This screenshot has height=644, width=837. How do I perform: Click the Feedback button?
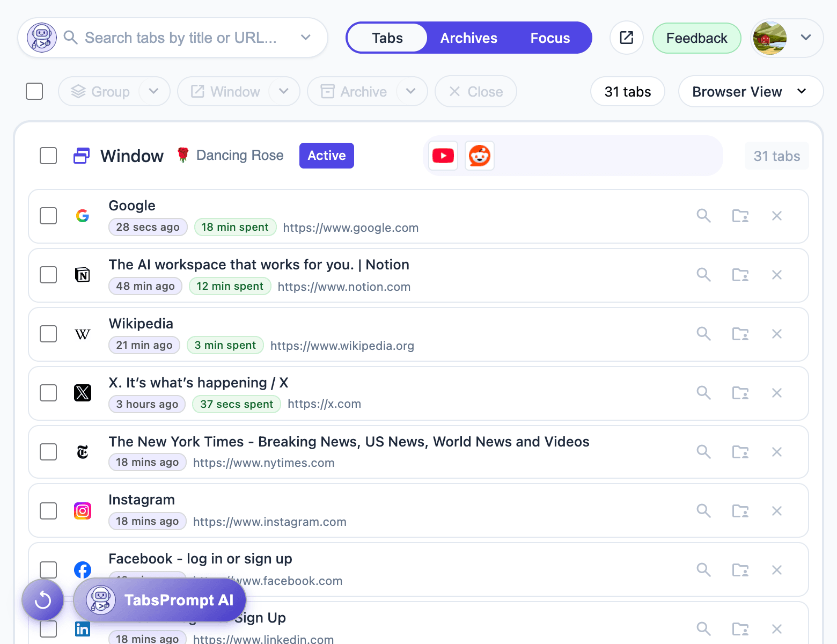click(696, 38)
